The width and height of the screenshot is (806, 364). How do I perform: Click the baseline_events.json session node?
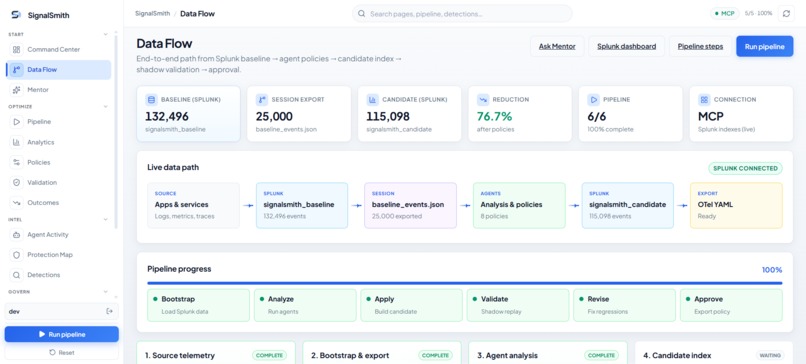(410, 205)
